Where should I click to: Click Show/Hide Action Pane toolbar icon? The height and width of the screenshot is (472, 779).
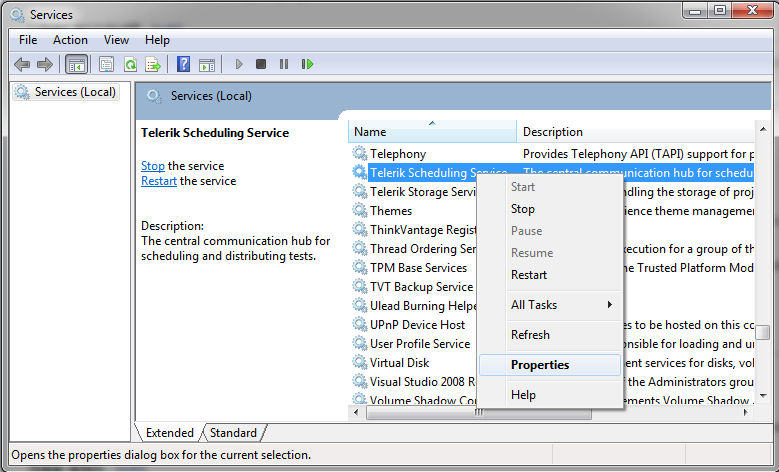pos(207,65)
